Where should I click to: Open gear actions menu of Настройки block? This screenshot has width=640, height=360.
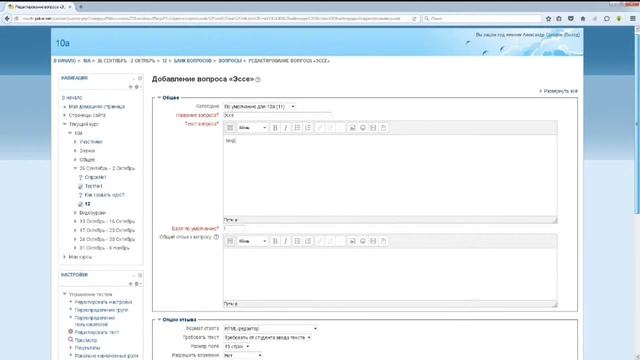(138, 284)
